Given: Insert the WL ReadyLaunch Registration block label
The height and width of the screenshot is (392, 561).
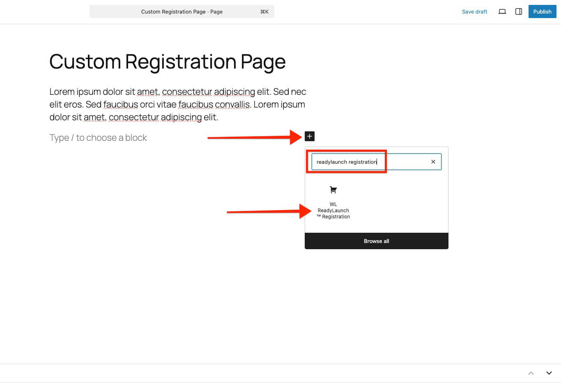Looking at the screenshot, I should [x=333, y=211].
